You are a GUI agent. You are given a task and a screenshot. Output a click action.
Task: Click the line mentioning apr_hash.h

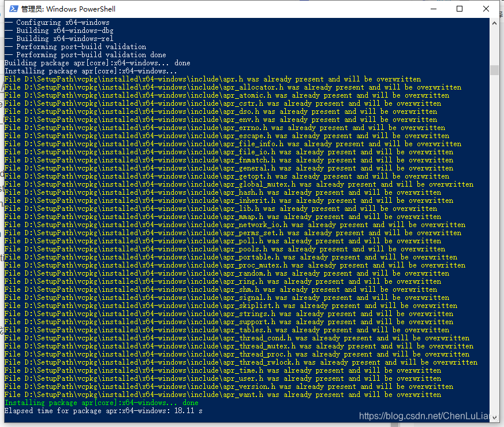(223, 192)
